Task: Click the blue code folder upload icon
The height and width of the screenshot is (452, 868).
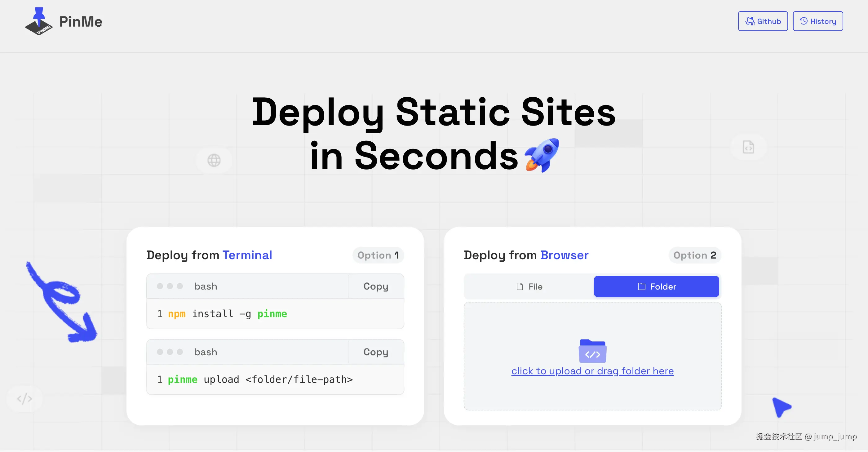Action: 592,351
